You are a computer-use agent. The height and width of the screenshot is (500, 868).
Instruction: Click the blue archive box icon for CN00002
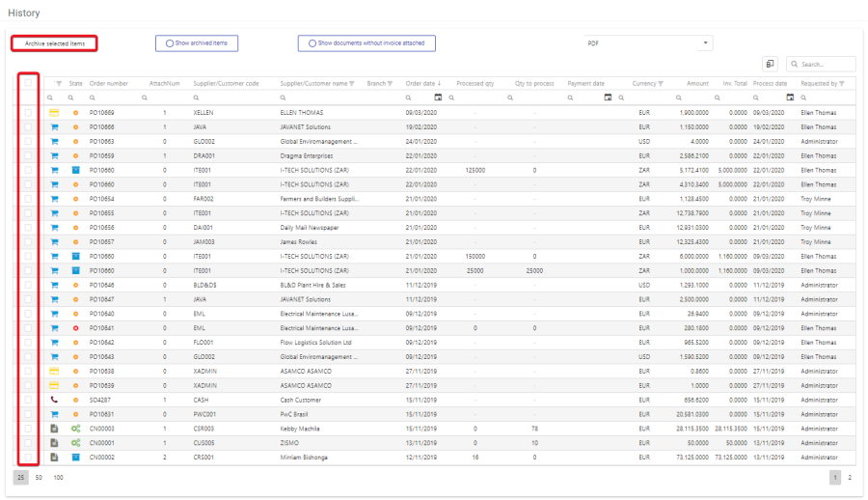pos(75,457)
